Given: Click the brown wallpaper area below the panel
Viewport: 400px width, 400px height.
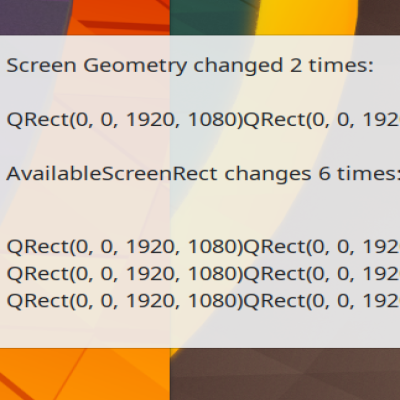Looking at the screenshot, I should point(283,373).
